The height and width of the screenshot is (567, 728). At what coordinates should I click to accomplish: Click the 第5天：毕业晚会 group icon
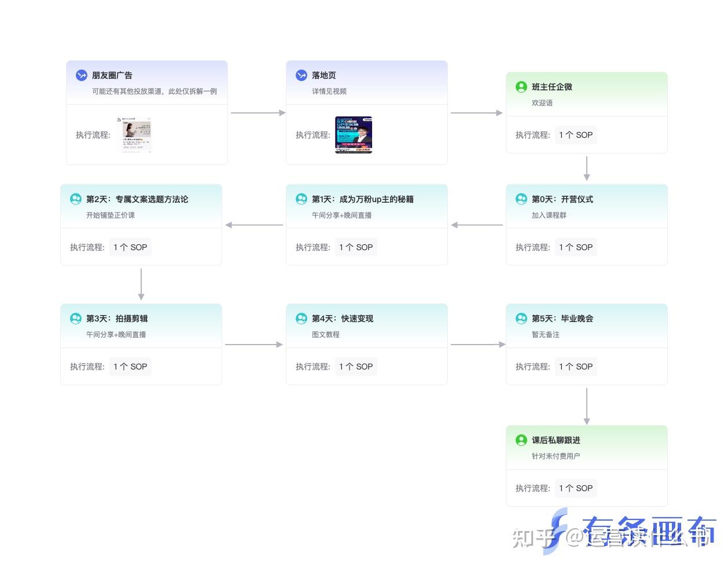pyautogui.click(x=521, y=319)
